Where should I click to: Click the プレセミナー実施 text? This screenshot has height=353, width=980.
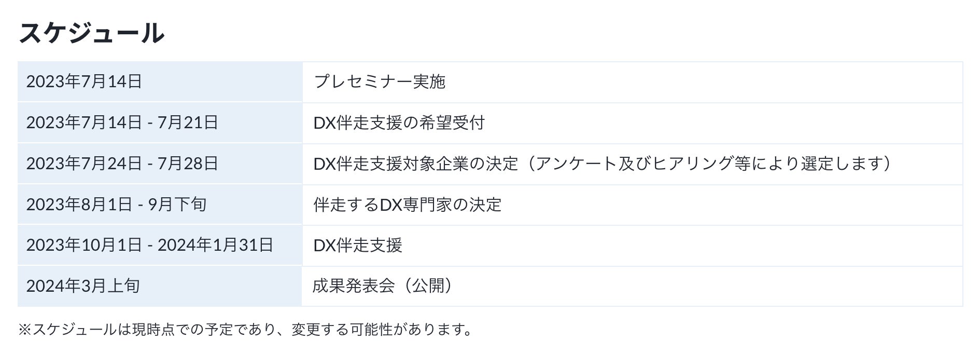pyautogui.click(x=380, y=82)
